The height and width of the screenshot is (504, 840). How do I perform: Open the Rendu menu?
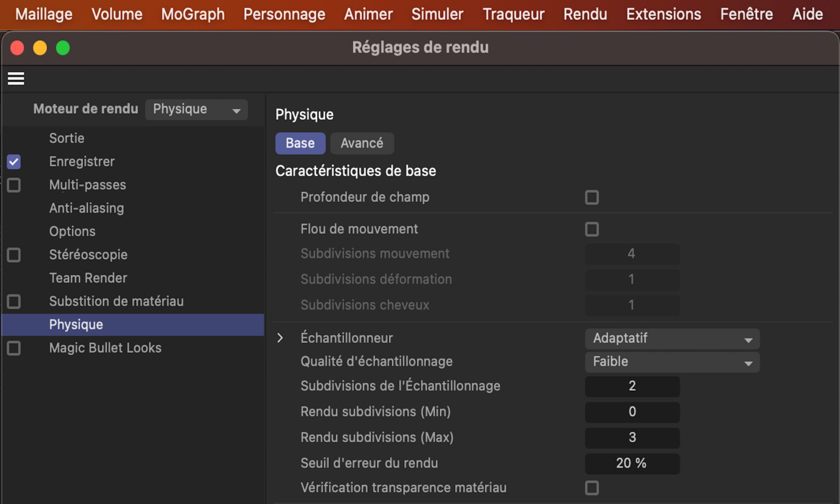(585, 14)
